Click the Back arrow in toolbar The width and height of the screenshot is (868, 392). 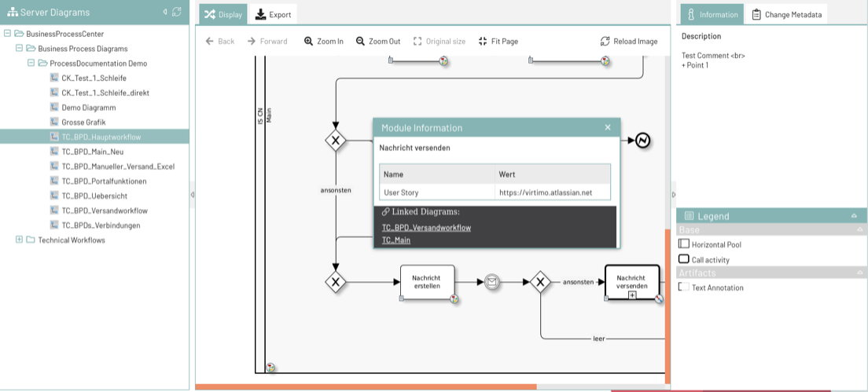[x=210, y=42]
